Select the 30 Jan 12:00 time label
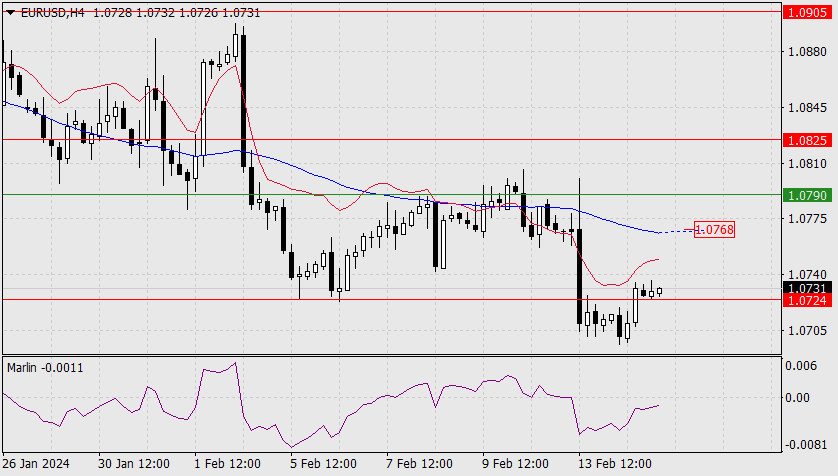 134,464
